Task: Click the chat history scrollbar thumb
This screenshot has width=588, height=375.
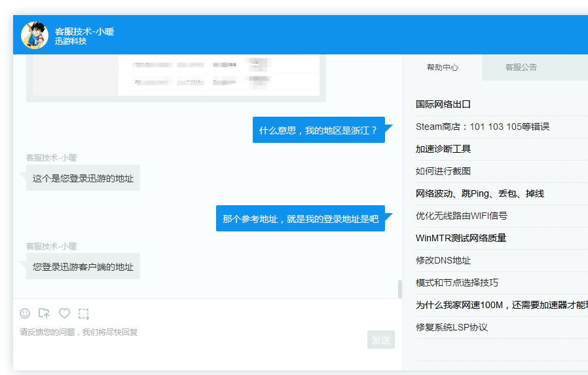Action: click(399, 288)
